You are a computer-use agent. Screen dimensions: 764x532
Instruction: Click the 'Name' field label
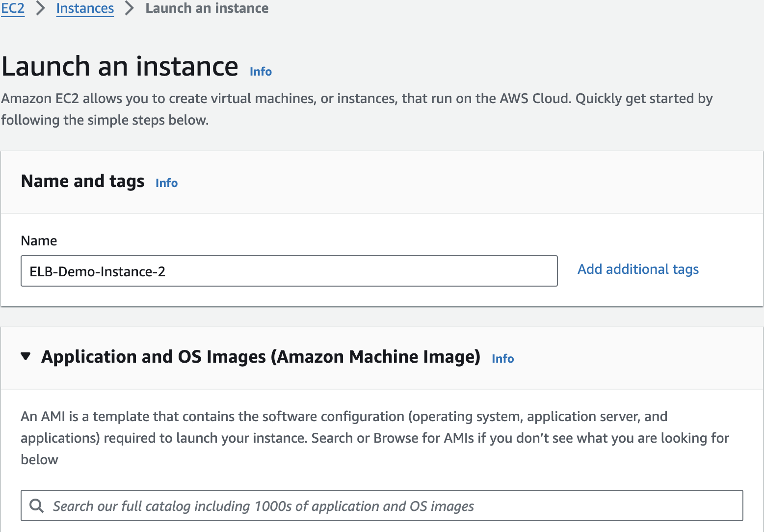[x=39, y=241]
